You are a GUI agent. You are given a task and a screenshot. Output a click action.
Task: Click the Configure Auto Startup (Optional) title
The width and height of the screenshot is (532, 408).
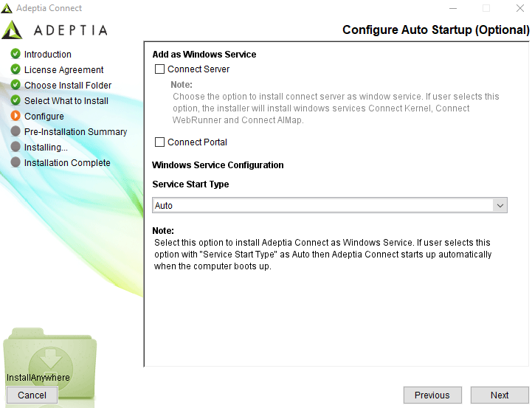[x=435, y=30]
